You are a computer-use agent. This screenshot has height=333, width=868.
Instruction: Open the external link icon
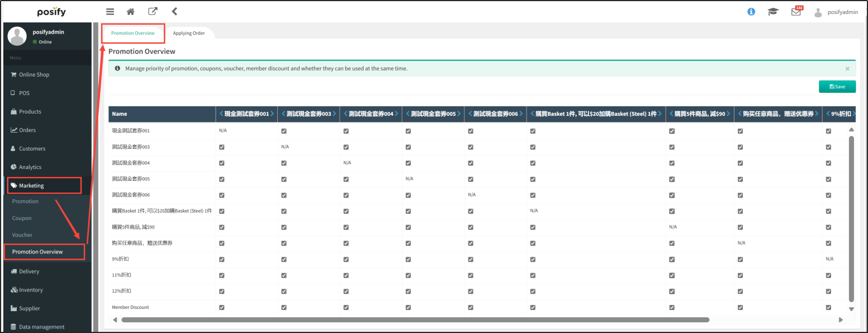click(152, 11)
